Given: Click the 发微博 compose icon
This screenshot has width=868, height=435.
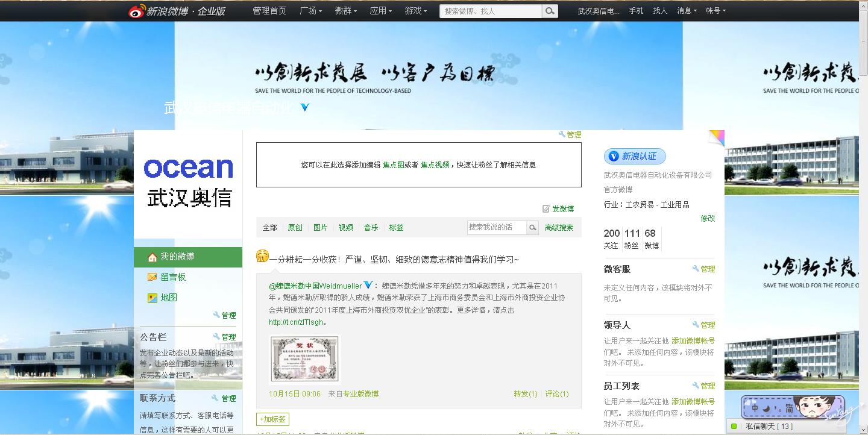Looking at the screenshot, I should (546, 208).
